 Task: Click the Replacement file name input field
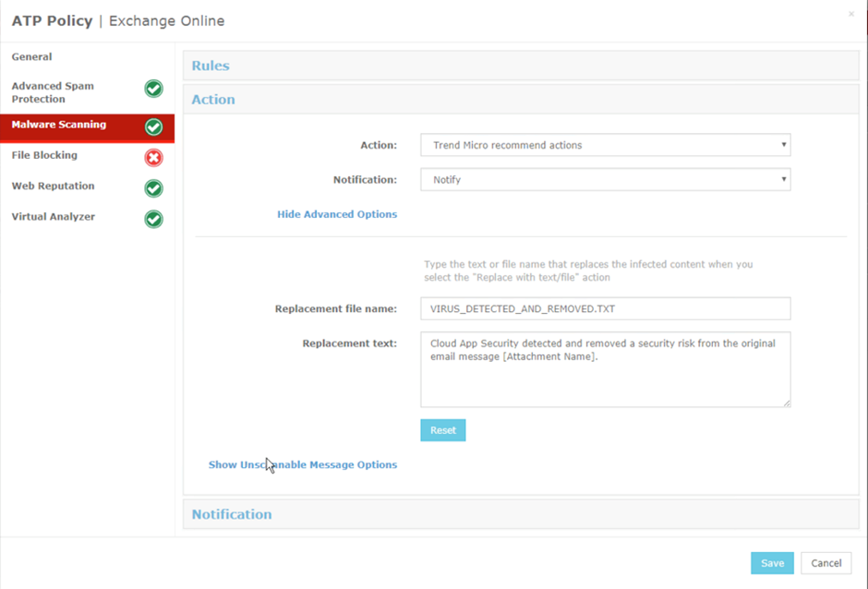605,308
